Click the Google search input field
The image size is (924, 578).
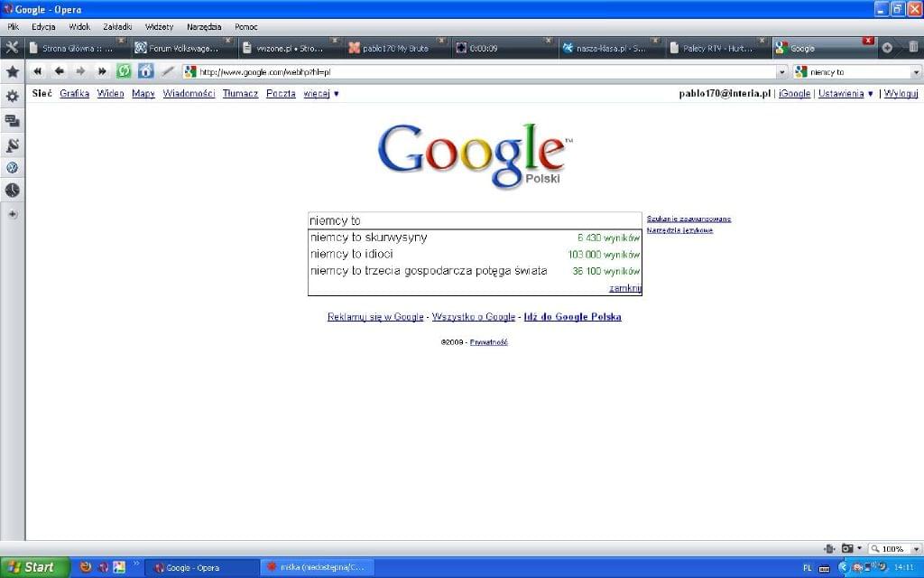(x=475, y=220)
